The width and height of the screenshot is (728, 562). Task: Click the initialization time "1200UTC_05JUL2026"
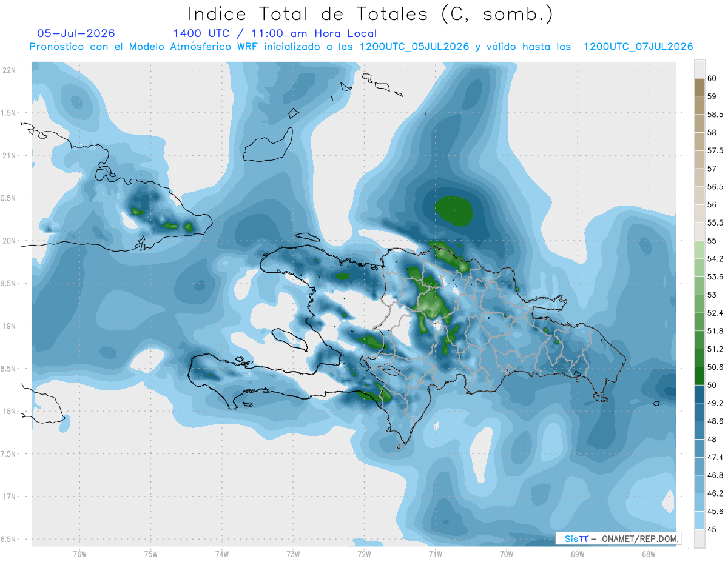pyautogui.click(x=415, y=47)
